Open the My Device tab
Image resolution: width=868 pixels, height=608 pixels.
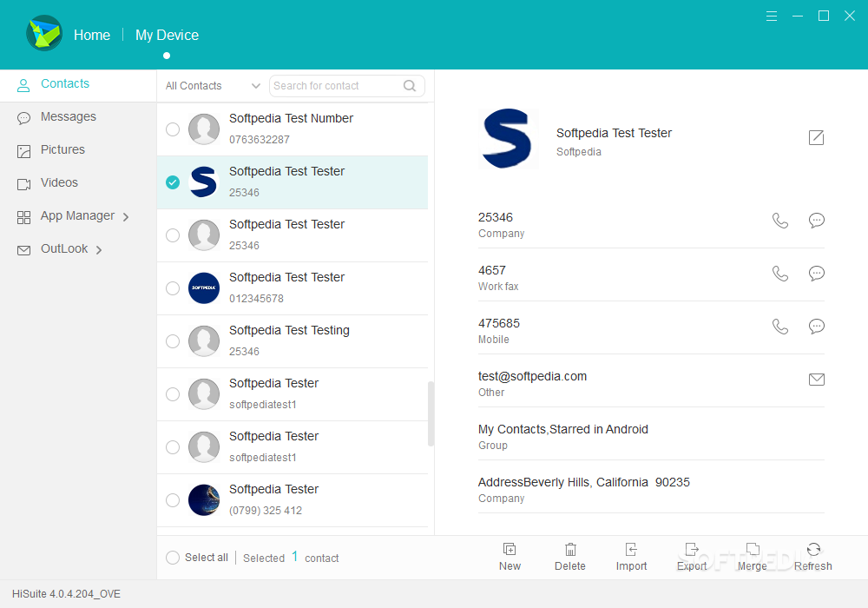coord(167,35)
